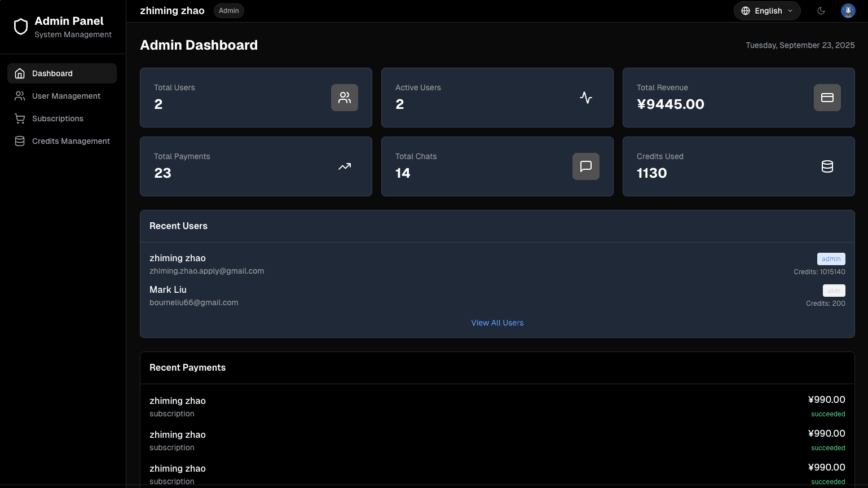Click the activity icon on Active Users card

tap(585, 98)
